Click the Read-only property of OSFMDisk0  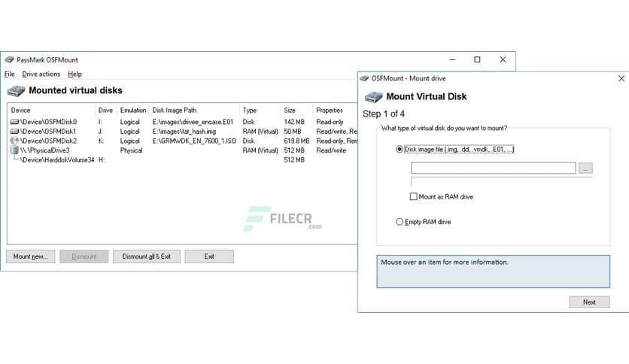coord(330,122)
